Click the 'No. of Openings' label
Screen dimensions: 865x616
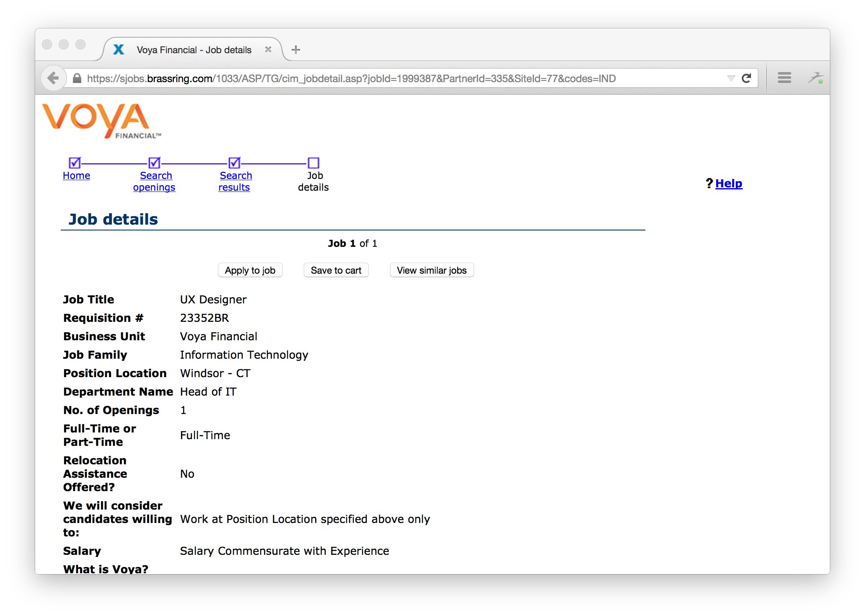[x=111, y=410]
